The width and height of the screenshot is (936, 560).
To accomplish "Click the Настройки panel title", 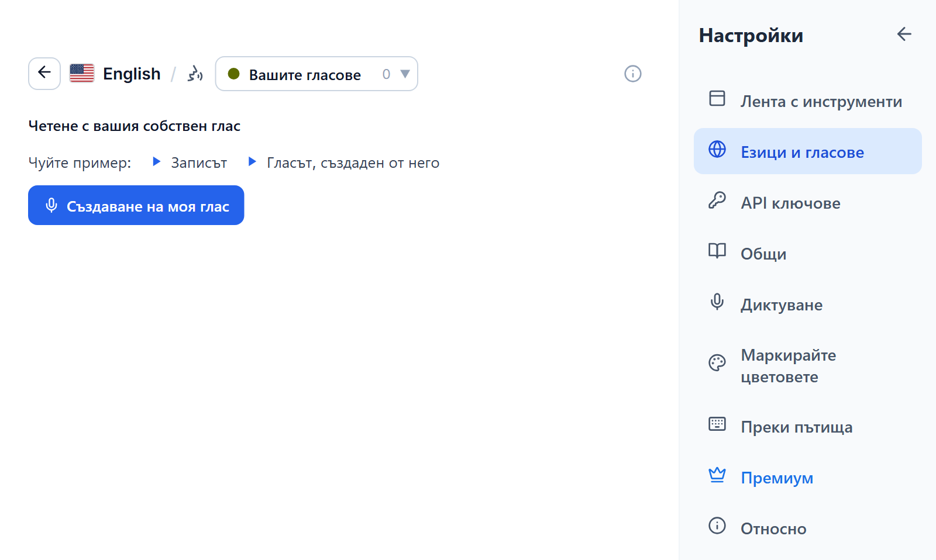I will point(751,36).
